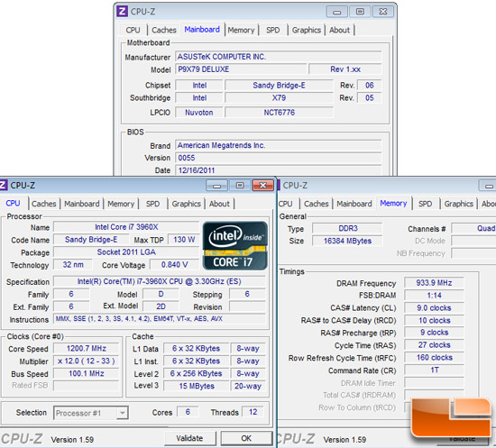This screenshot has height=448, width=496.
Task: Close the Mainboard CPU-Z window
Action: click(383, 12)
